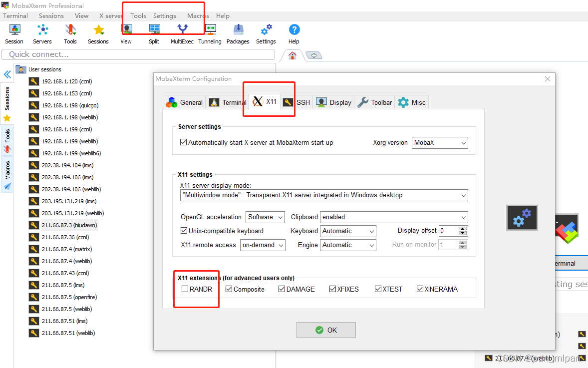
Task: Open X11 server display mode dropdown
Action: (324, 195)
